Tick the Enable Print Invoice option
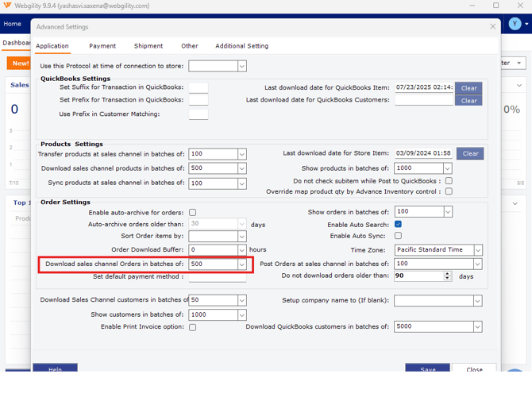This screenshot has height=401, width=532. 193,327
